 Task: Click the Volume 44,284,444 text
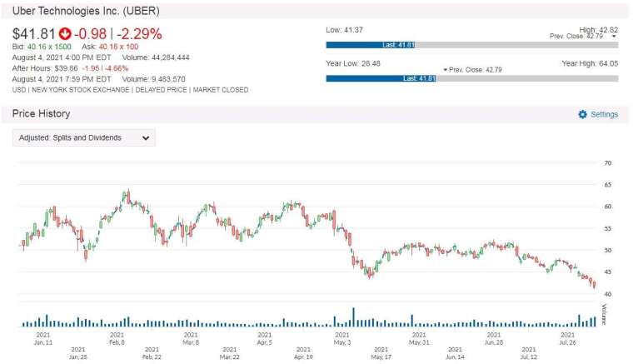(x=156, y=57)
